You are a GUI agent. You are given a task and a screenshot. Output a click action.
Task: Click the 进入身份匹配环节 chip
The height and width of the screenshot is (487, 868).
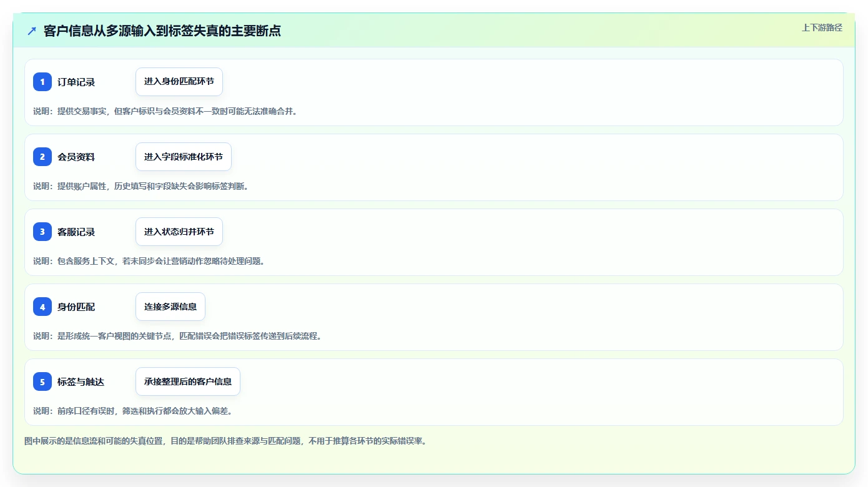click(x=179, y=82)
